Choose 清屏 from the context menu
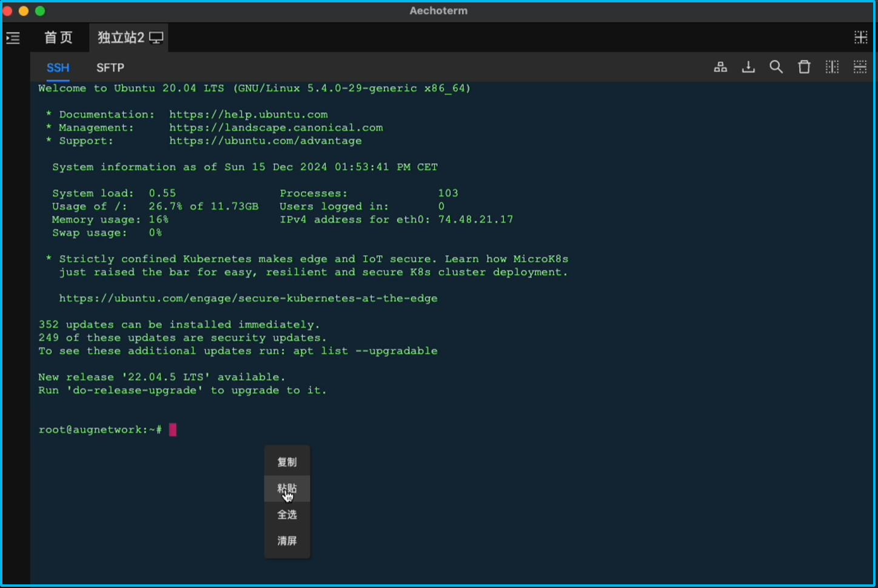Viewport: 878px width, 588px height. click(x=287, y=541)
